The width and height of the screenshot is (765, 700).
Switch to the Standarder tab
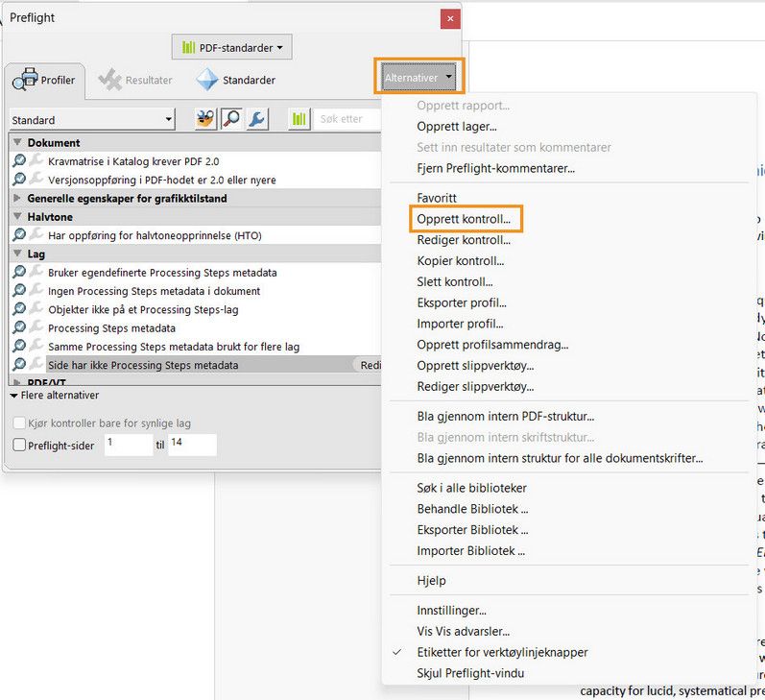236,80
